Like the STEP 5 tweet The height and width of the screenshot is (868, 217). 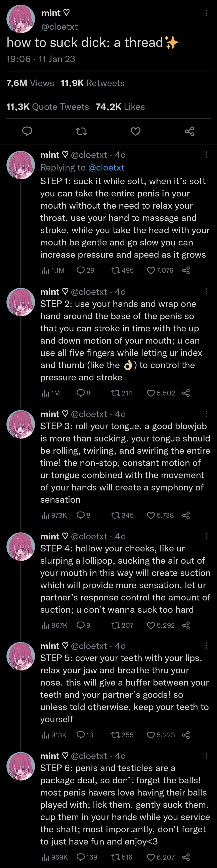151,735
